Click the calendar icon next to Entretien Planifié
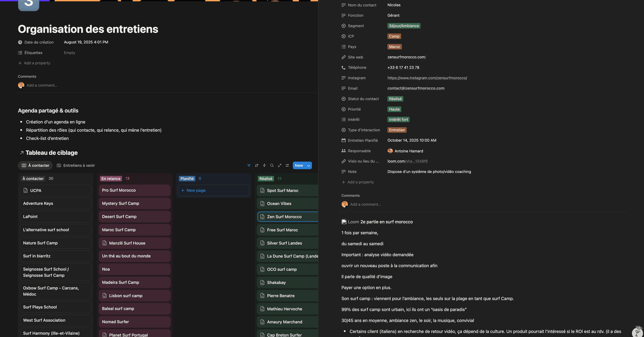 point(343,141)
